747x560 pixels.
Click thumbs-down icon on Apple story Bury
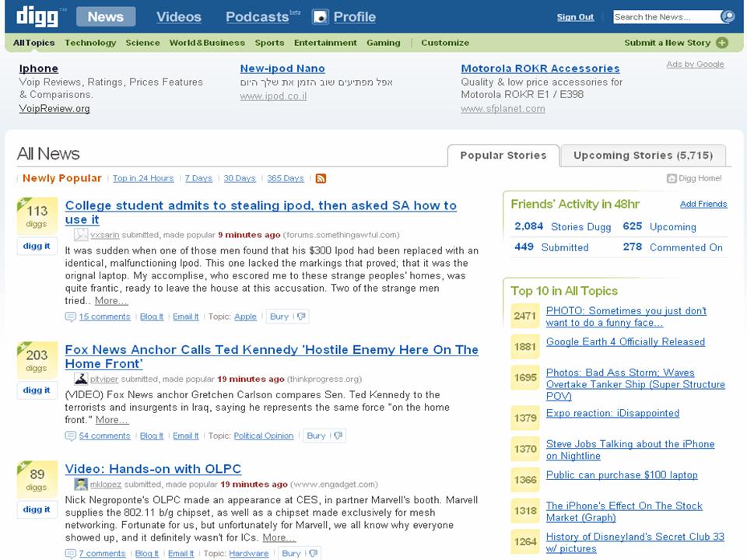pyautogui.click(x=301, y=317)
